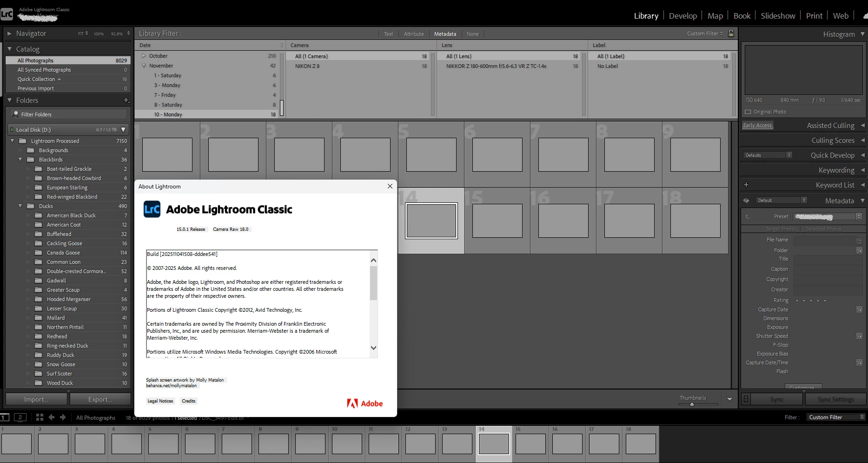Viewport: 868px width, 463px height.
Task: Expand the Assisted Culling panel
Action: tap(862, 125)
